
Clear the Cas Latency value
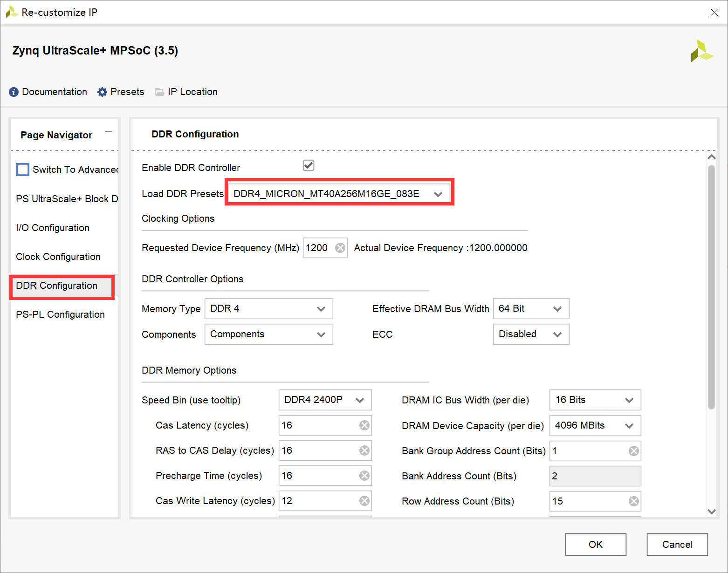364,425
